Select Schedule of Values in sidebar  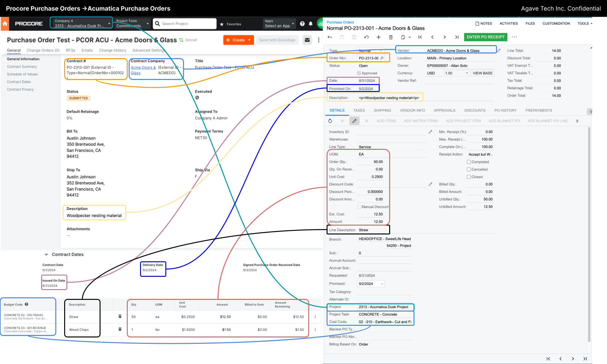[22, 74]
